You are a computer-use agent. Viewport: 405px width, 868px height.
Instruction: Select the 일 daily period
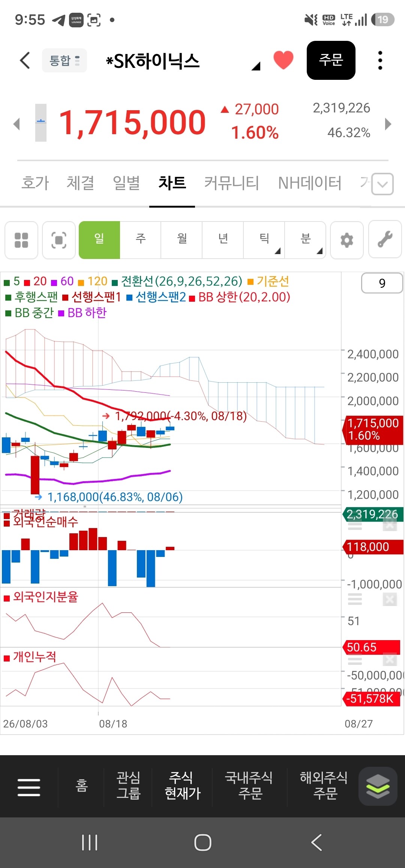point(99,240)
